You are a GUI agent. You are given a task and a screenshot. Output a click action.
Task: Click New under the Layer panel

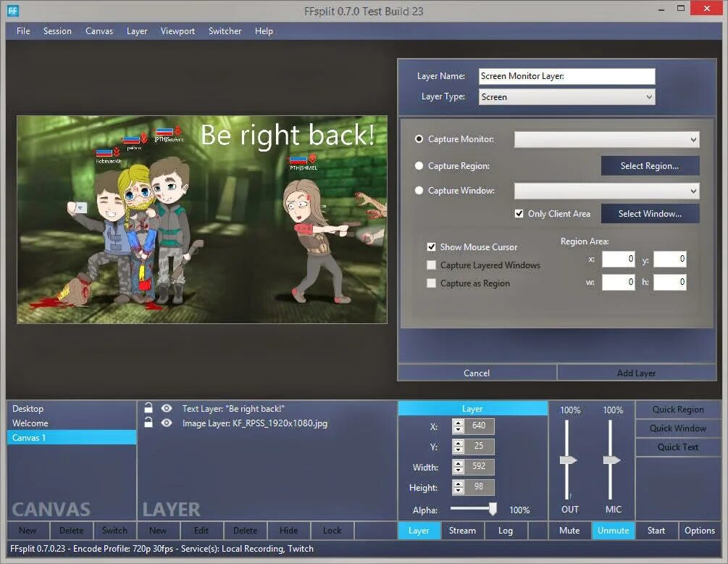(x=158, y=530)
